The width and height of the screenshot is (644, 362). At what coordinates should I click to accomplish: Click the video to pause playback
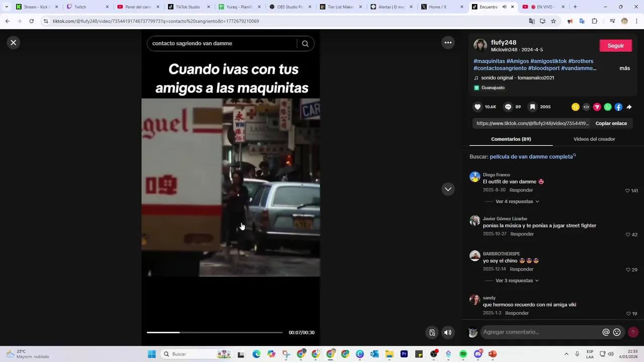(230, 187)
